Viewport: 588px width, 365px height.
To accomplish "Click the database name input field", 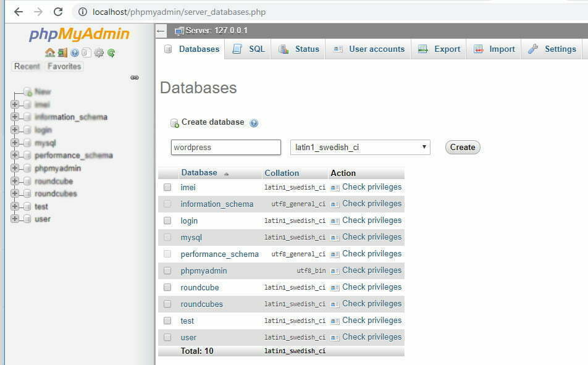I will 225,147.
